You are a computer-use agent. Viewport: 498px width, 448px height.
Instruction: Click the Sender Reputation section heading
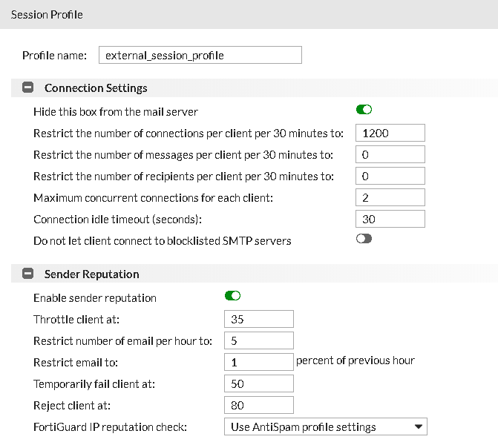(x=91, y=274)
